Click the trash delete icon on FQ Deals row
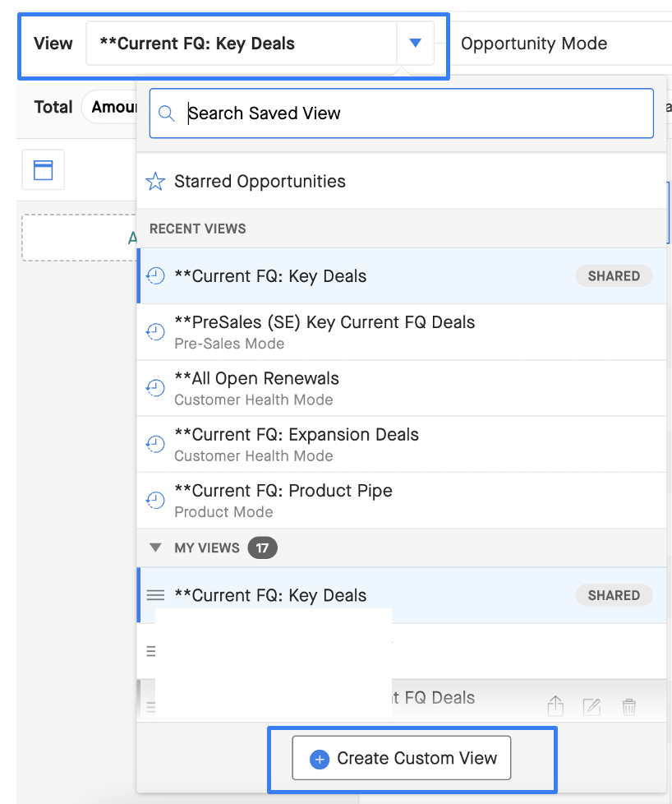 pyautogui.click(x=629, y=706)
